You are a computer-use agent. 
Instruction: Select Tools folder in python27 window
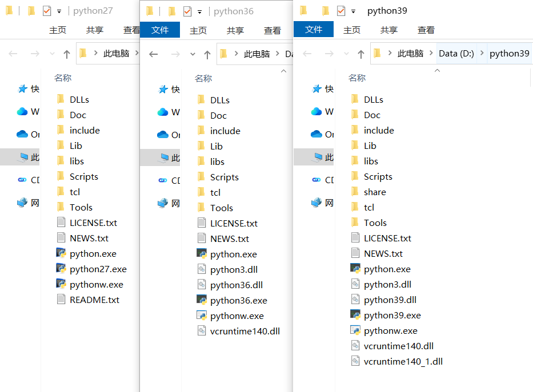(x=81, y=207)
